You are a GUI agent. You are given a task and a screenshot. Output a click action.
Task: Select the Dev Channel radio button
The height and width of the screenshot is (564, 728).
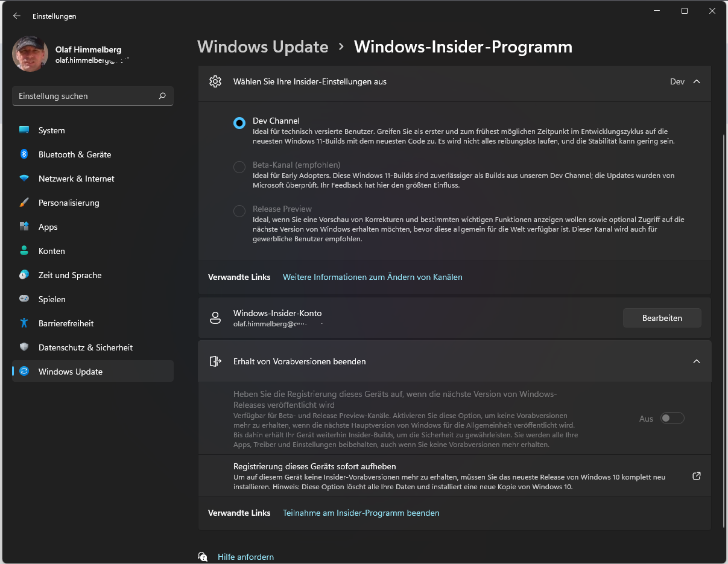click(x=239, y=123)
